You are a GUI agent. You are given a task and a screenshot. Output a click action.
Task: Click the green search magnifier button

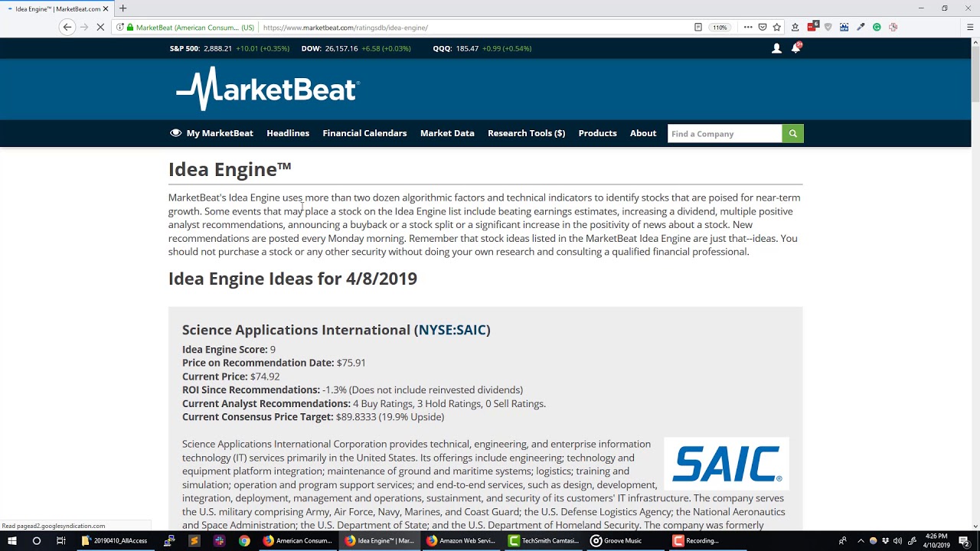click(792, 133)
